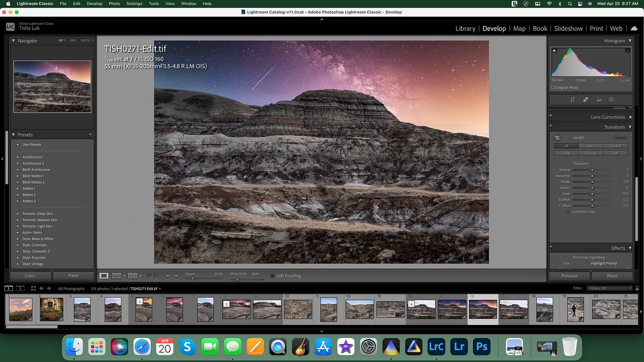Set the rejected flag
Screen dimensions: 644x362
click(156, 276)
